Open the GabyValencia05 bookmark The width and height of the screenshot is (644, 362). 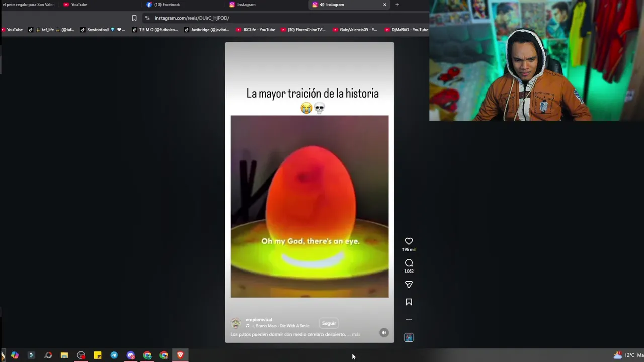click(x=355, y=30)
